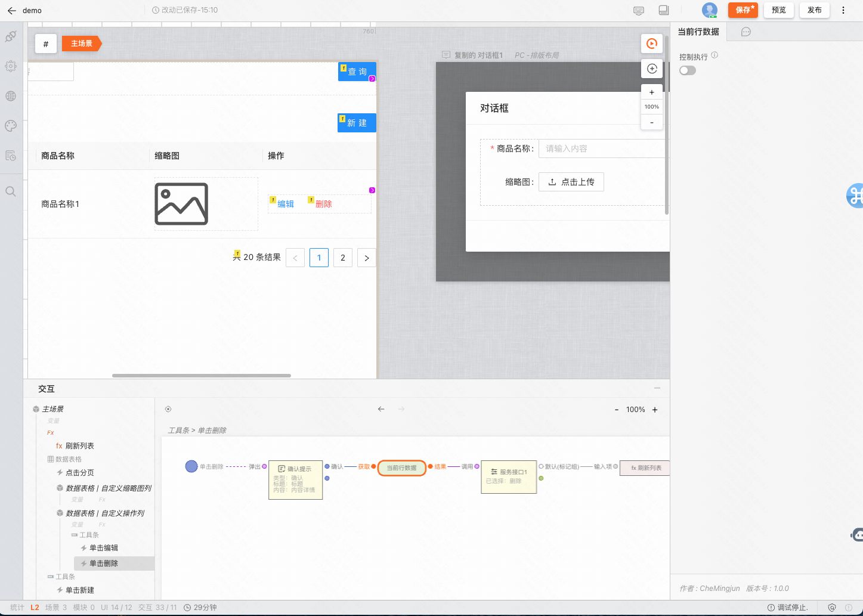863x616 pixels.
Task: Click the back arrow beside demo
Action: (11, 10)
